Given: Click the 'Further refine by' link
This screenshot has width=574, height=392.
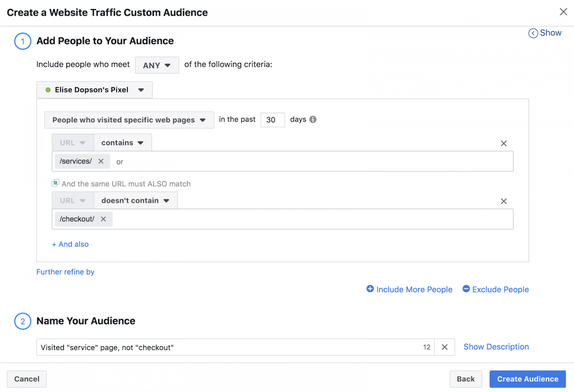Looking at the screenshot, I should (x=65, y=272).
